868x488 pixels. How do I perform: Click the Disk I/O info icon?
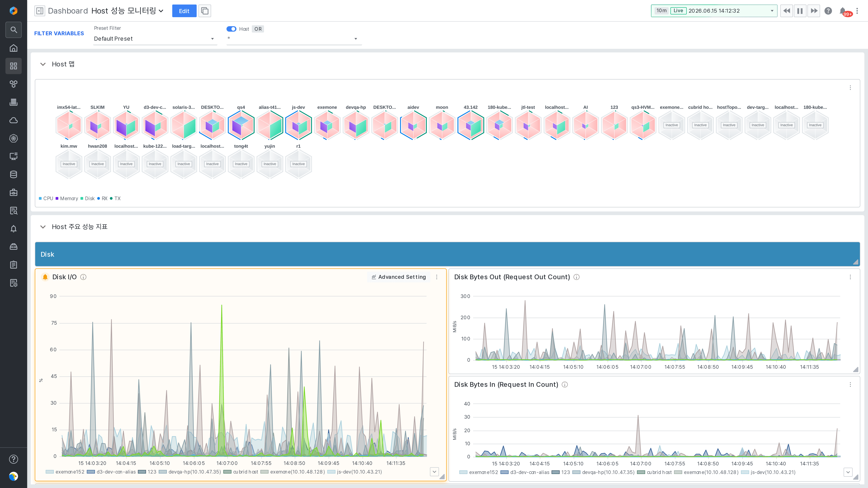83,277
